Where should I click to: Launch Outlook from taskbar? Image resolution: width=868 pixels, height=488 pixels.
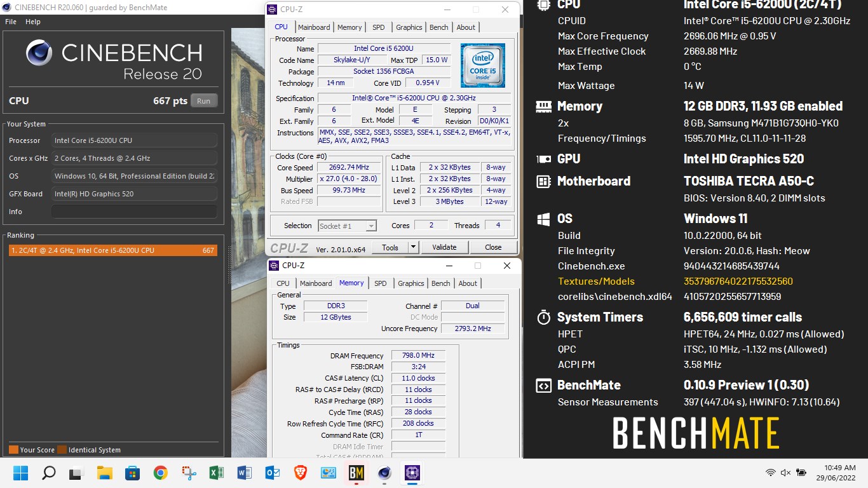pyautogui.click(x=272, y=473)
